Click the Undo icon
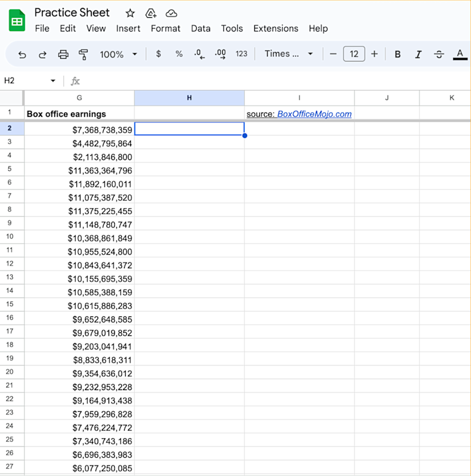471x476 pixels. coord(22,54)
